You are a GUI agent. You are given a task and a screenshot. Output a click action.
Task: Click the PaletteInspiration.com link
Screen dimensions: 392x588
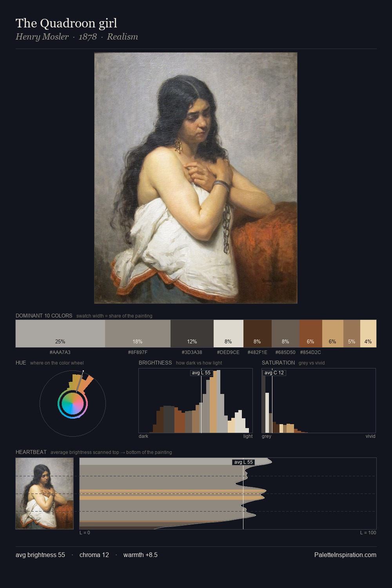tap(345, 555)
